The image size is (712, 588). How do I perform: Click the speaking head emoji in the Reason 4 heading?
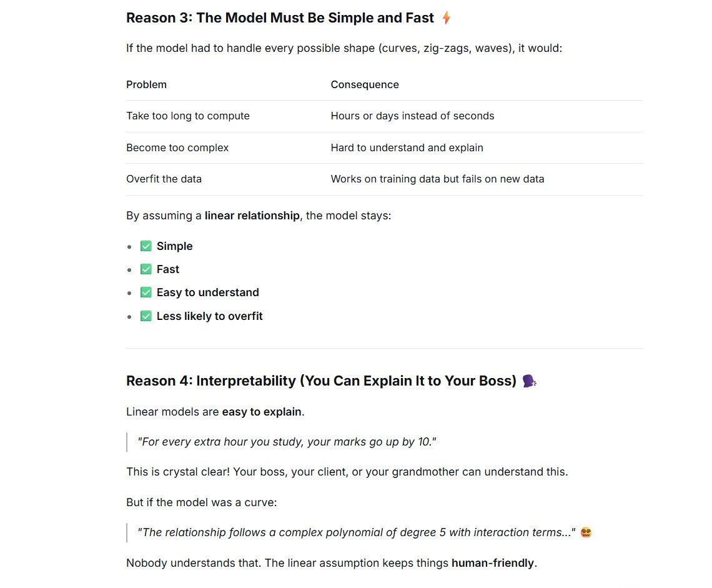(529, 381)
